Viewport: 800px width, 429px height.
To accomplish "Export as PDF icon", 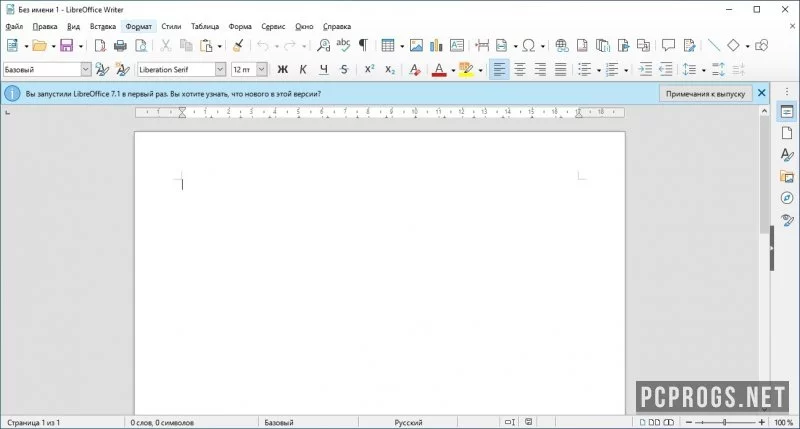I will pos(100,45).
